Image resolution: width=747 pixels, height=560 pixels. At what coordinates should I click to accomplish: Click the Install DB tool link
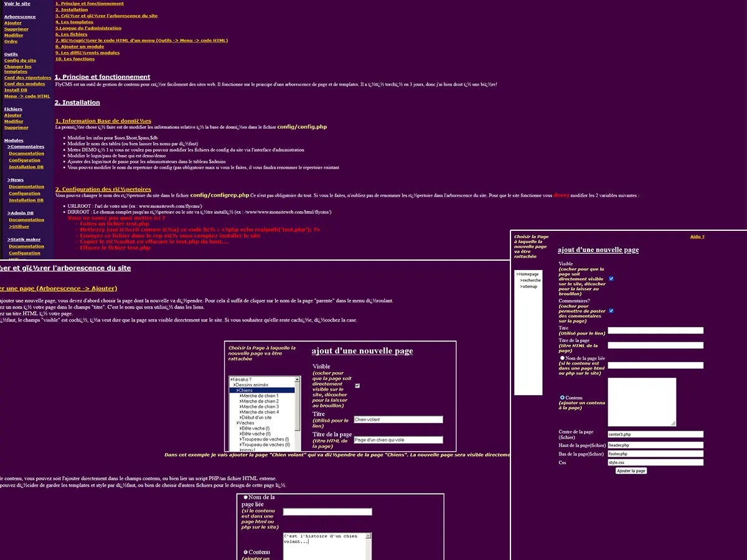(16, 90)
